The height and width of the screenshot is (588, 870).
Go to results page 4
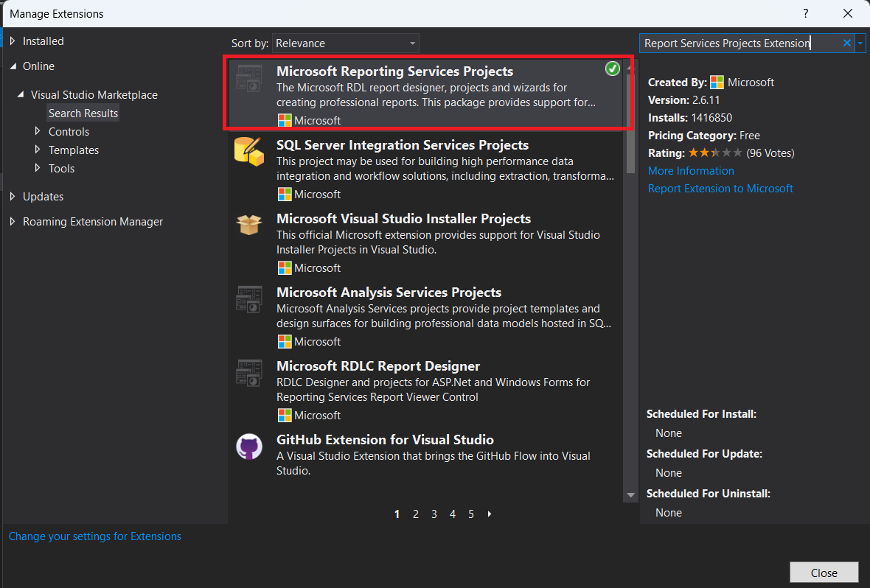click(x=453, y=514)
